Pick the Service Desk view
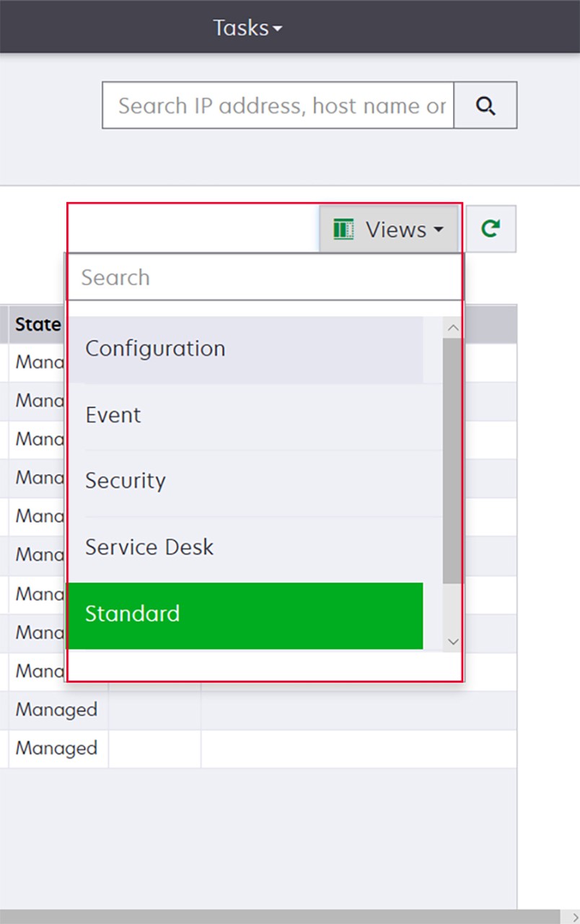 click(245, 547)
